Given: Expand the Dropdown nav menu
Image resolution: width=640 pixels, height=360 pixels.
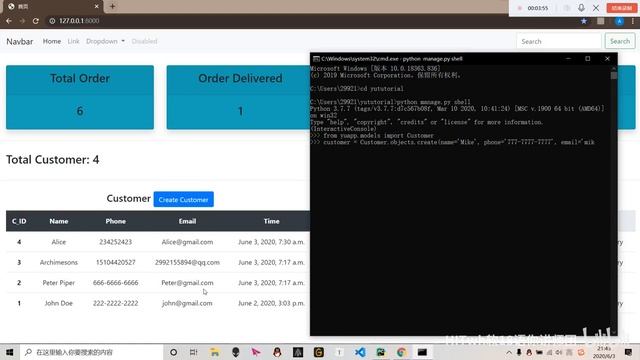Looking at the screenshot, I should [x=105, y=41].
